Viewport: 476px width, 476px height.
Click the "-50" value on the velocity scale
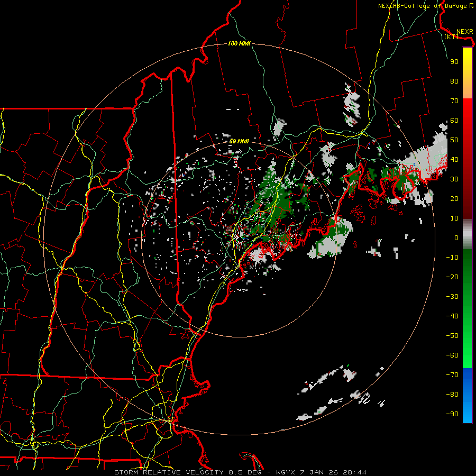pyautogui.click(x=452, y=336)
